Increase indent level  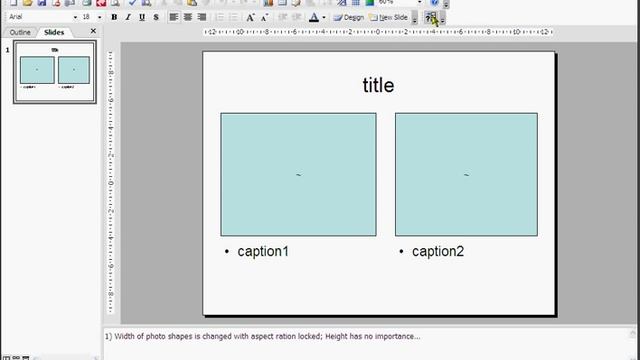pyautogui.click(x=297, y=17)
